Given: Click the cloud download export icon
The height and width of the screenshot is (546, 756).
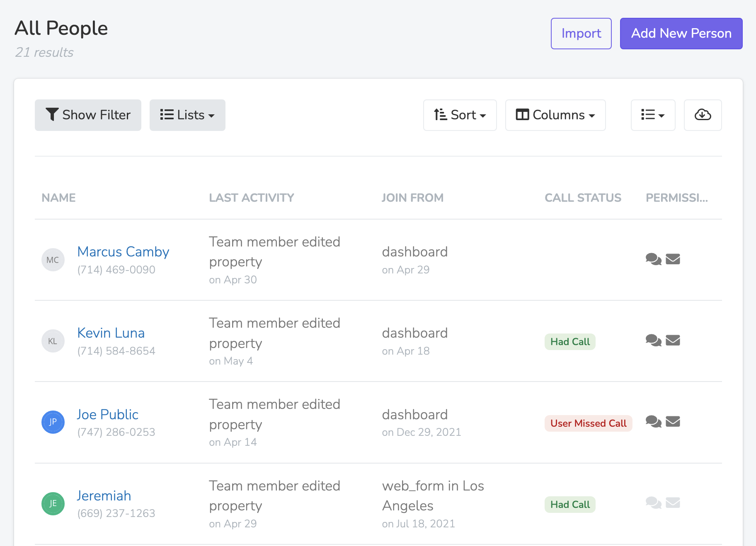Looking at the screenshot, I should coord(703,115).
